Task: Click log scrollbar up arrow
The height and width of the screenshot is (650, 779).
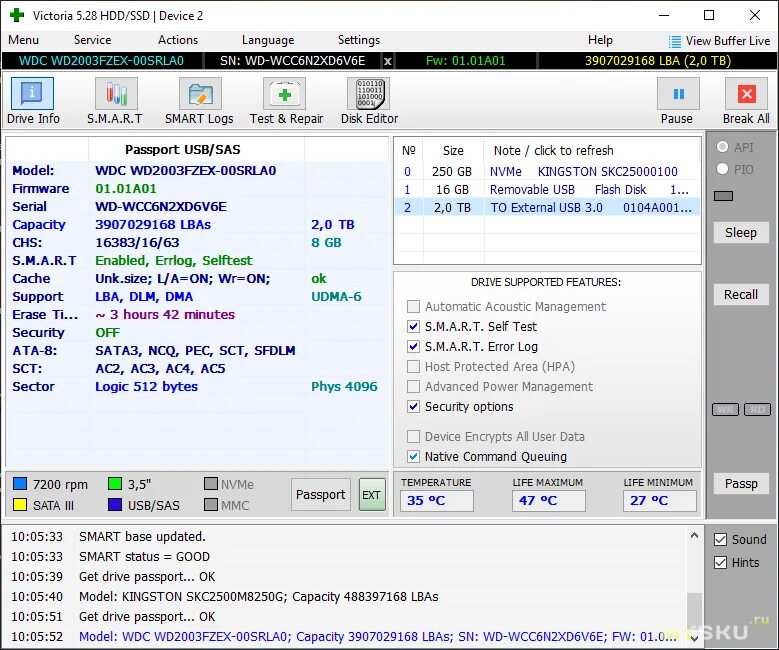Action: (x=694, y=536)
